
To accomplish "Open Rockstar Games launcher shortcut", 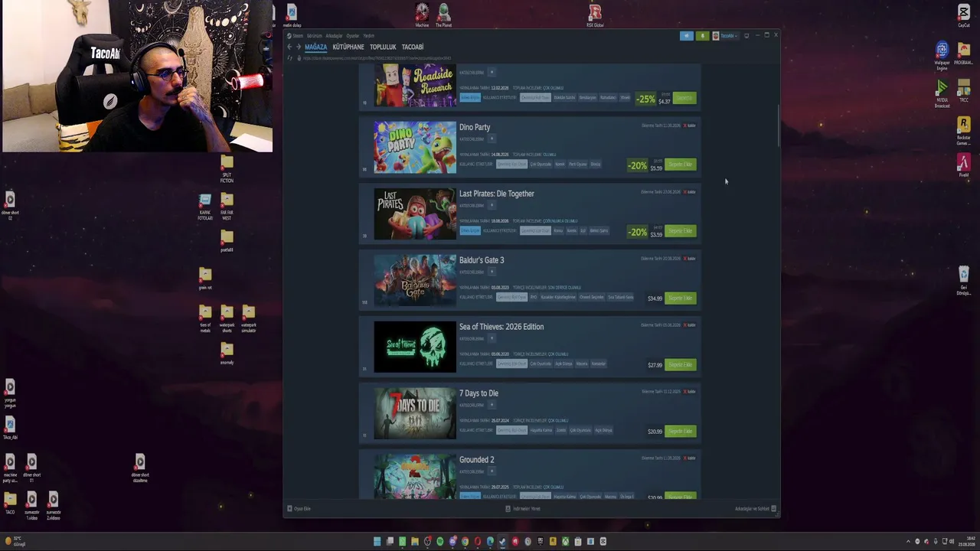I will click(x=964, y=131).
